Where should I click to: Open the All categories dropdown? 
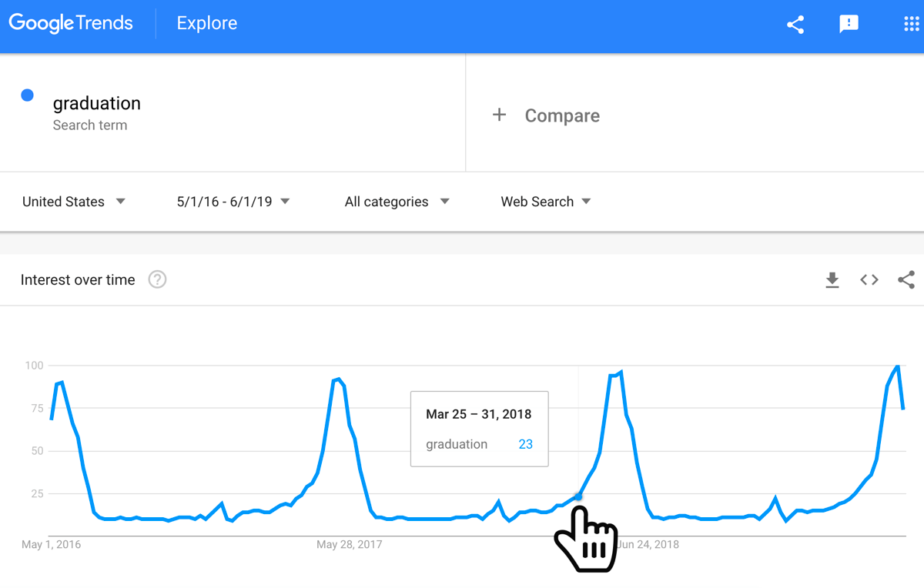coord(397,202)
